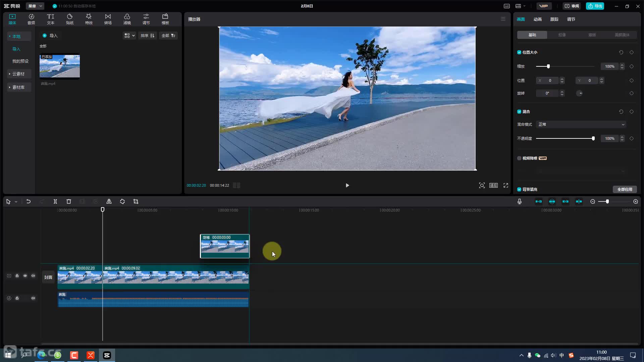Screen dimensions: 644x362
Task: Click the 导出 export button
Action: tap(595, 6)
